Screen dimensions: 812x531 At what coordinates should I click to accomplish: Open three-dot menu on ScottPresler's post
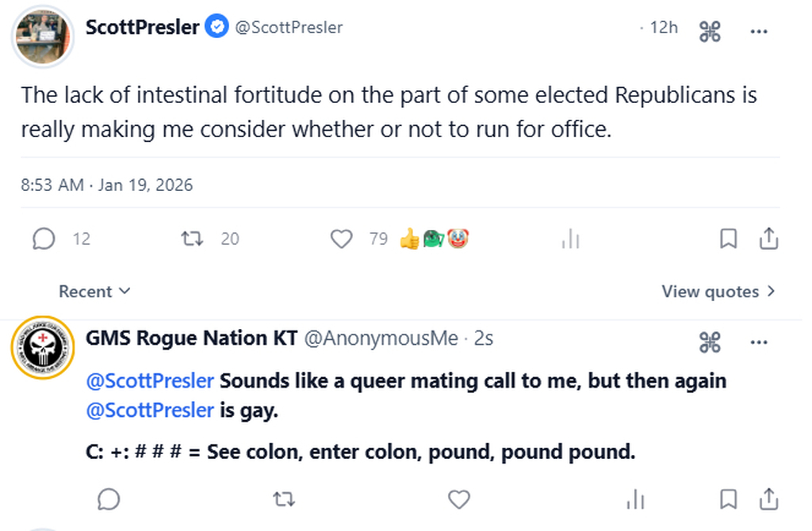pyautogui.click(x=759, y=32)
